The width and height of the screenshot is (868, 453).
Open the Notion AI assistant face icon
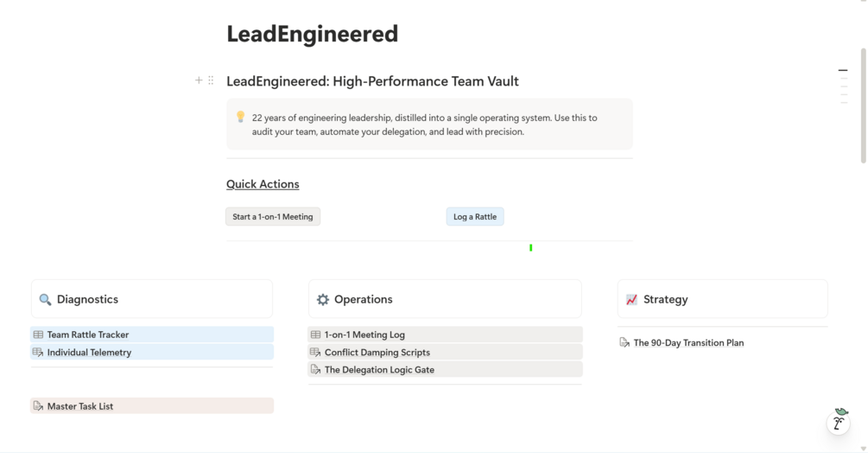839,422
